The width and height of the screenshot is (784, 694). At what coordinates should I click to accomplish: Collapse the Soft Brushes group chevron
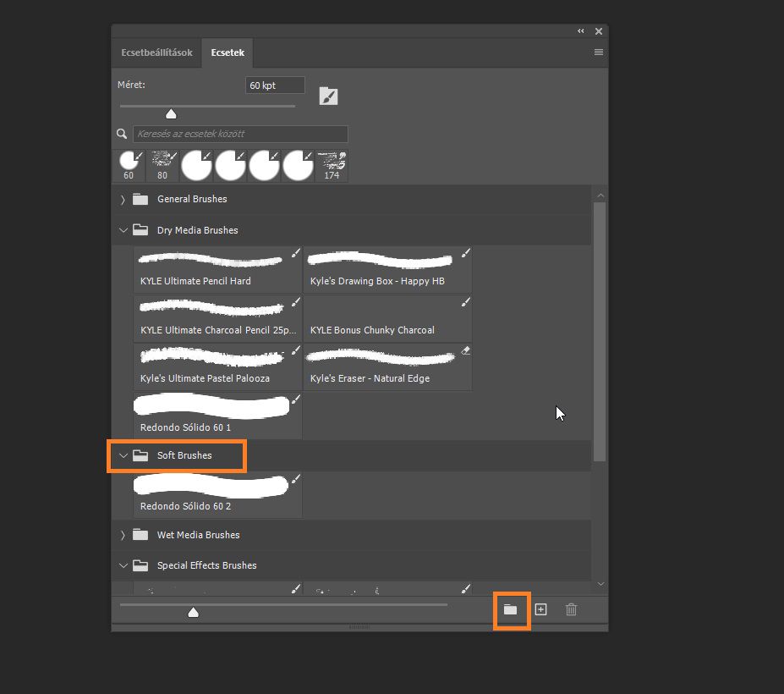point(123,455)
